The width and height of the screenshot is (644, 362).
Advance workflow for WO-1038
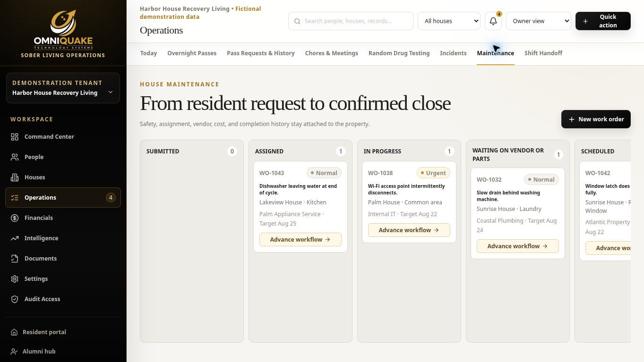click(409, 230)
